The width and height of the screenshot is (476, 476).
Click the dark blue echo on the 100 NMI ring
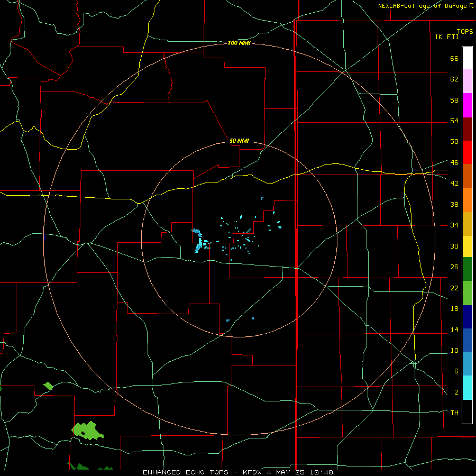click(x=44, y=237)
